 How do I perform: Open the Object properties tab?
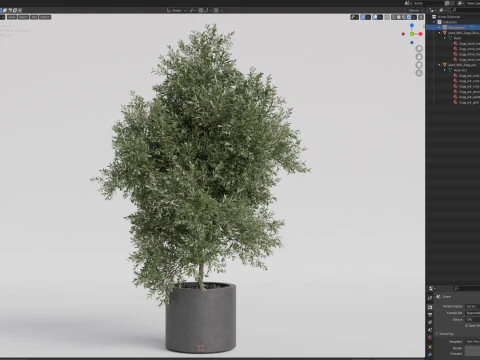pyautogui.click(x=430, y=347)
